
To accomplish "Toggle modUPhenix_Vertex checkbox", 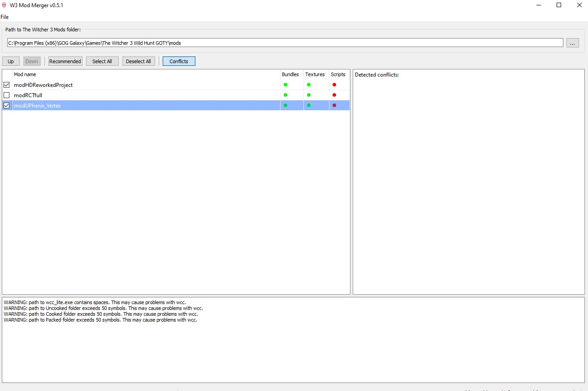I will pos(7,105).
